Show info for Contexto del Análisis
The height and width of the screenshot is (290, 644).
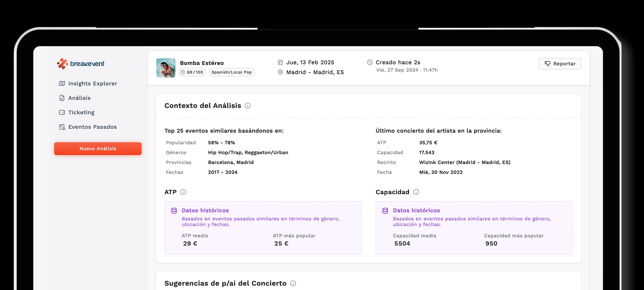pyautogui.click(x=248, y=106)
